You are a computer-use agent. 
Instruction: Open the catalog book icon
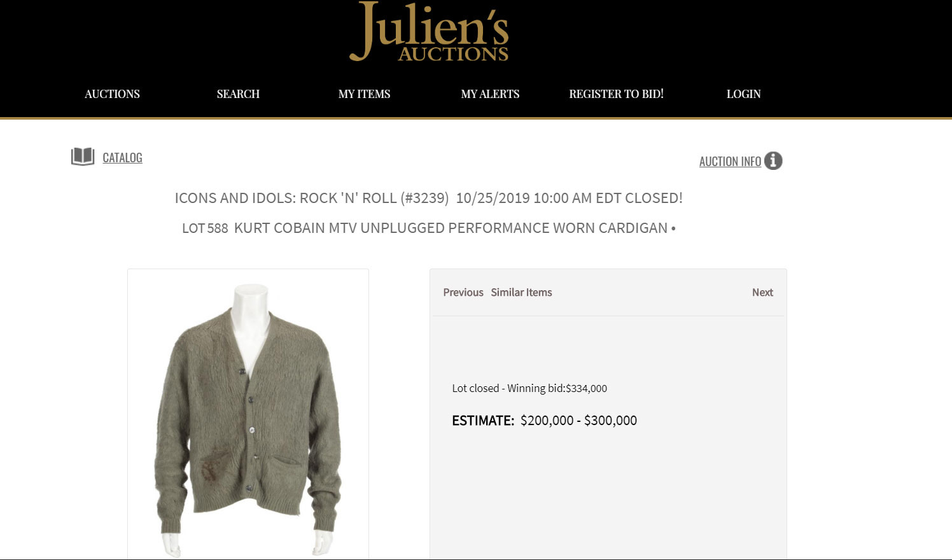tap(83, 157)
